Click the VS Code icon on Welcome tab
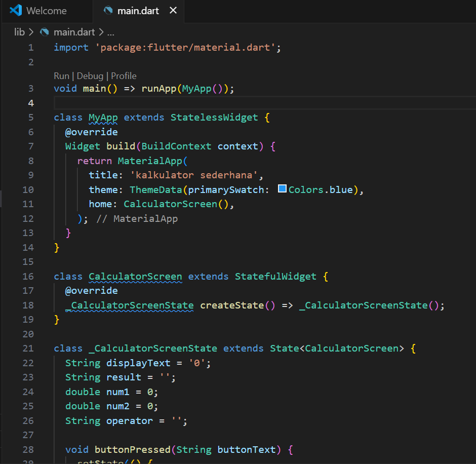 16,10
